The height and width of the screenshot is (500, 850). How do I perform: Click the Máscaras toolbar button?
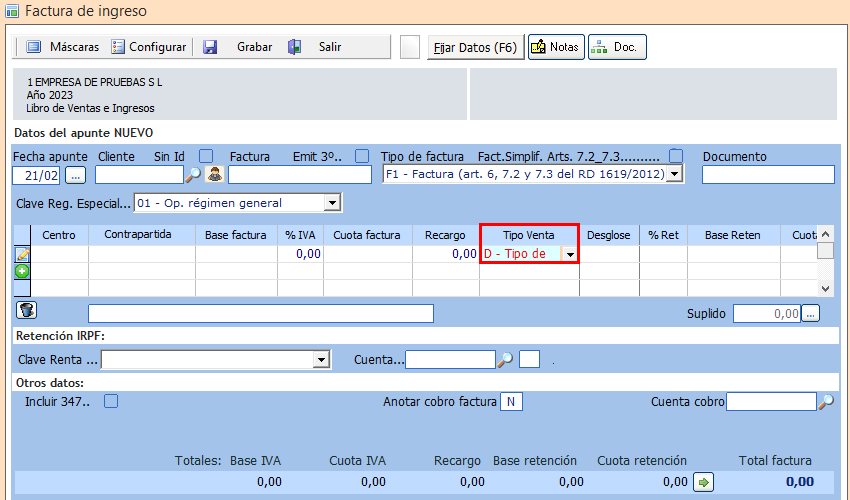62,47
